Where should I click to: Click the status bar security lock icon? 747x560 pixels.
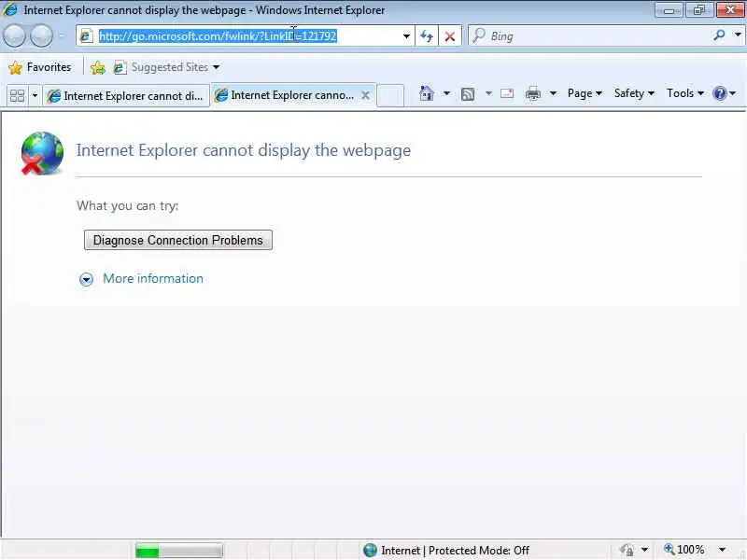tap(627, 550)
